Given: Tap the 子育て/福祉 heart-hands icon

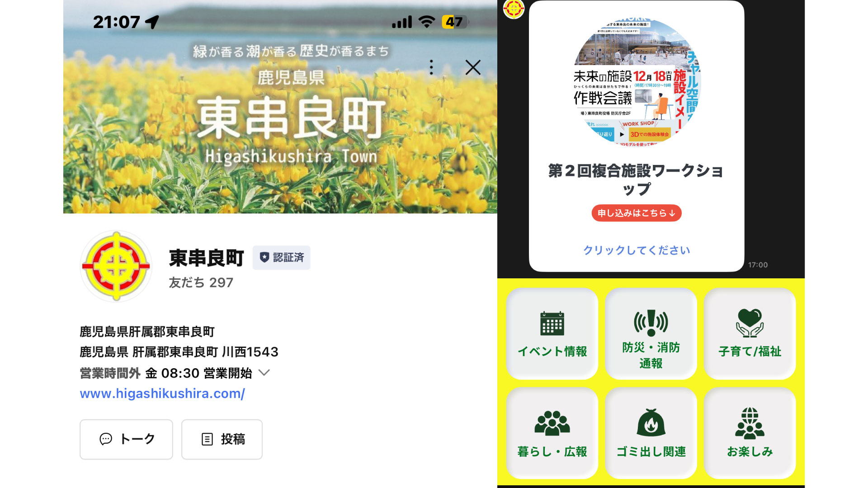Looking at the screenshot, I should (x=750, y=323).
